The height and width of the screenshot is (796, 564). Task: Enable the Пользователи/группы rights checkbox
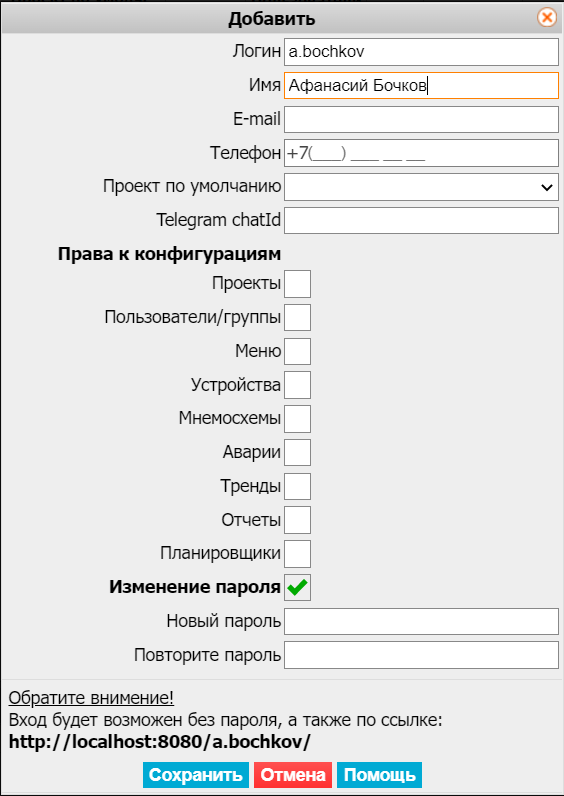(x=297, y=318)
